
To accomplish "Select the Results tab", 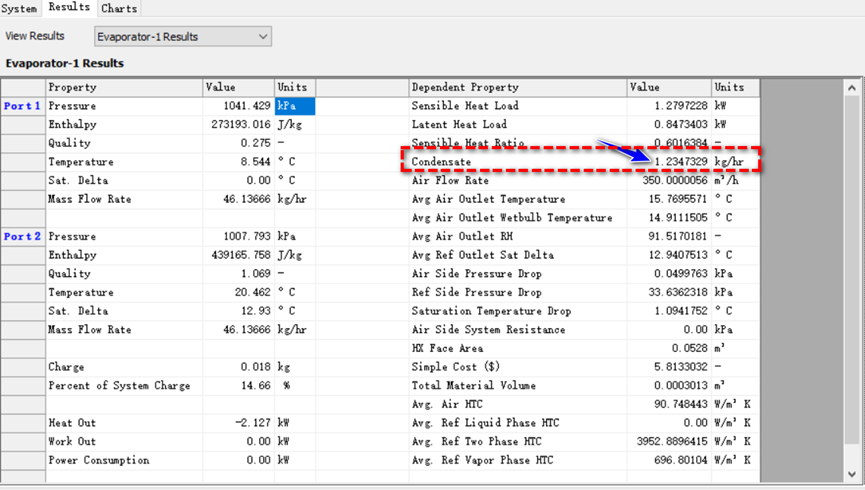I will coord(69,7).
